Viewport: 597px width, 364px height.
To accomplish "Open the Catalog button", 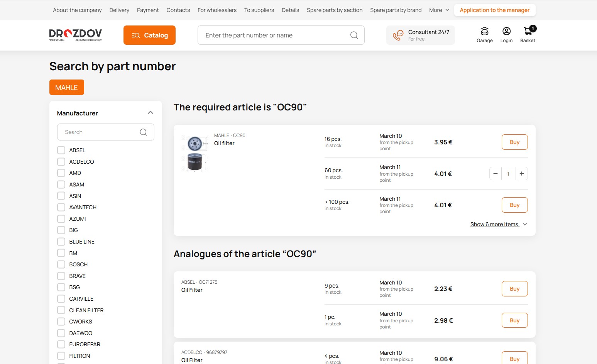I will tap(149, 35).
